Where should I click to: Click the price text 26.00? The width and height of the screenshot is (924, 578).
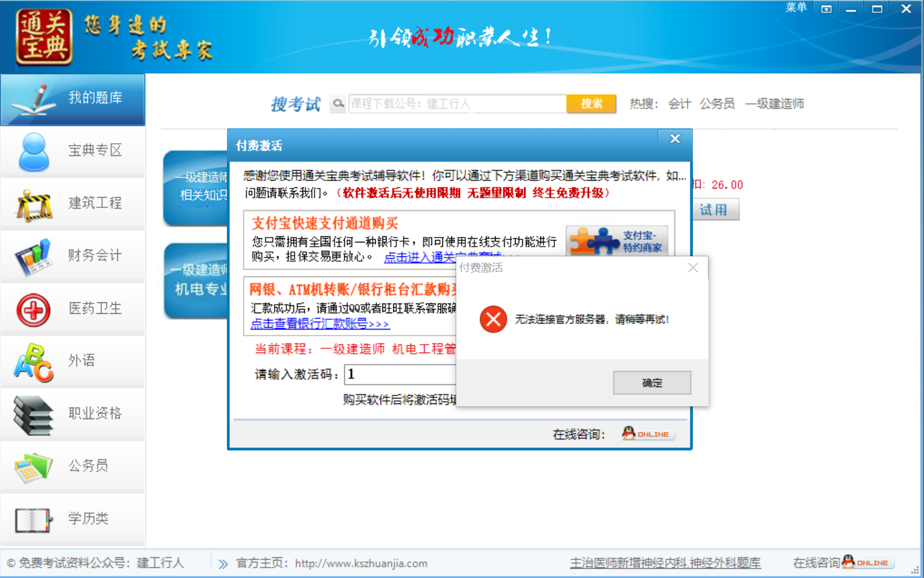(x=727, y=185)
